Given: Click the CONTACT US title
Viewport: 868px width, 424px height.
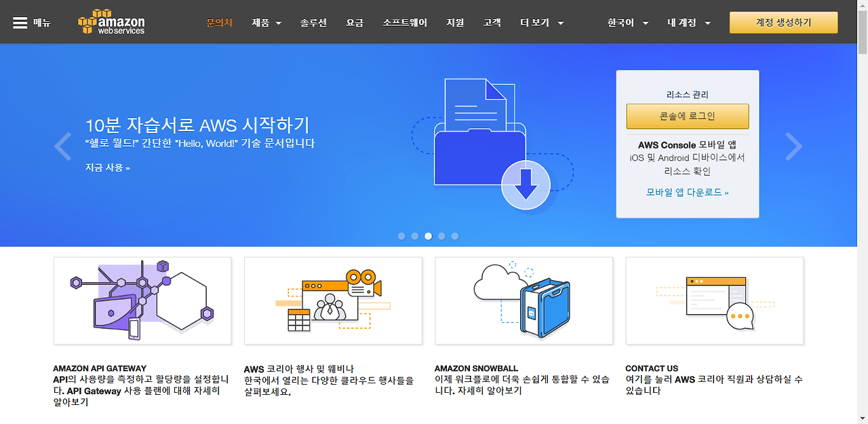Looking at the screenshot, I should [x=652, y=368].
